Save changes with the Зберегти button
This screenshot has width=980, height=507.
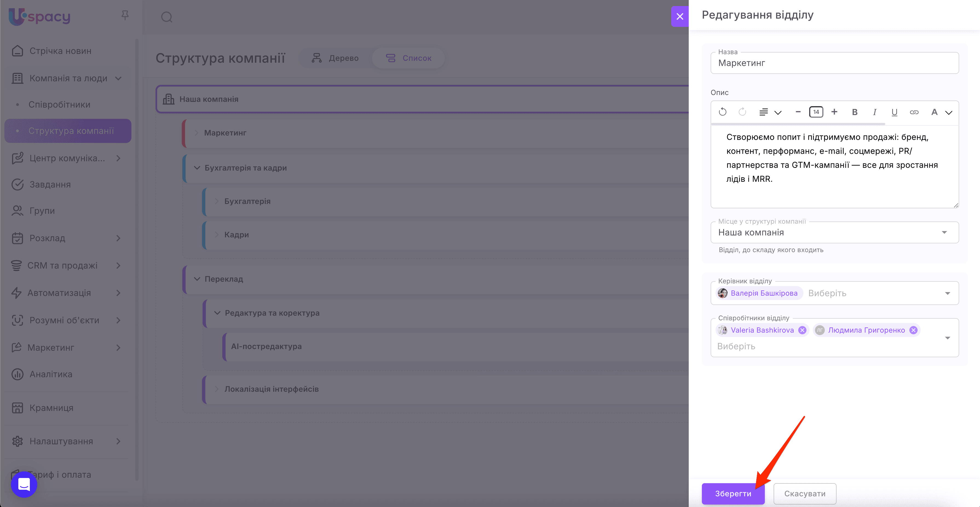(733, 493)
